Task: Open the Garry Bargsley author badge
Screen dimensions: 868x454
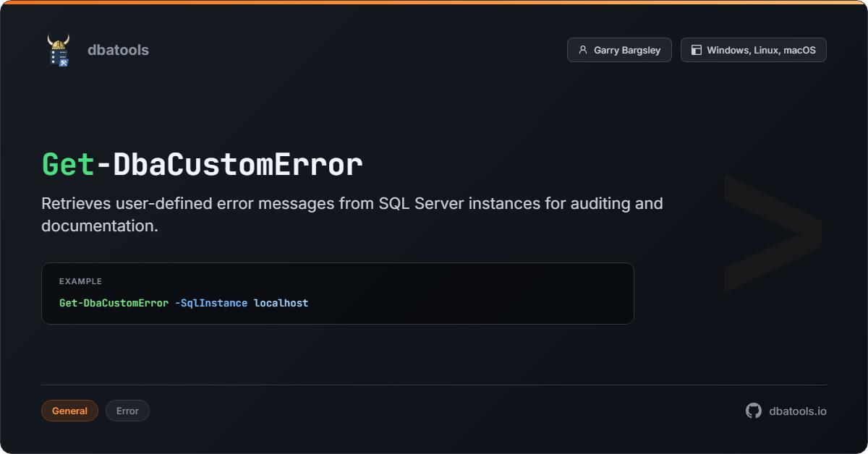Action: pos(619,50)
